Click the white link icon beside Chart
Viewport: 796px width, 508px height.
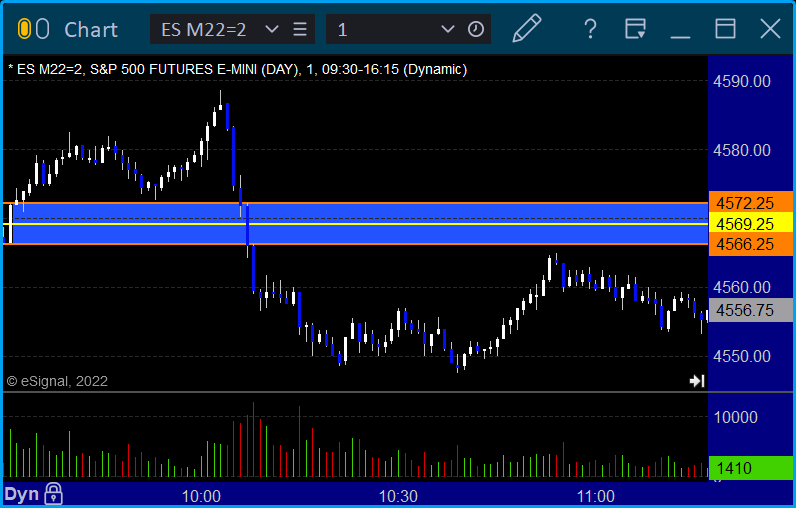[43, 29]
